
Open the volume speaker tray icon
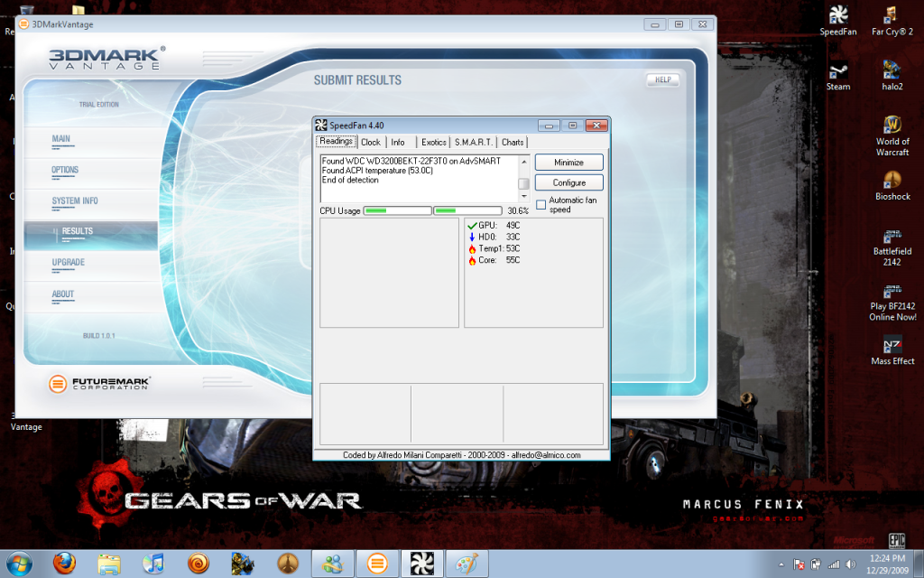[x=850, y=564]
